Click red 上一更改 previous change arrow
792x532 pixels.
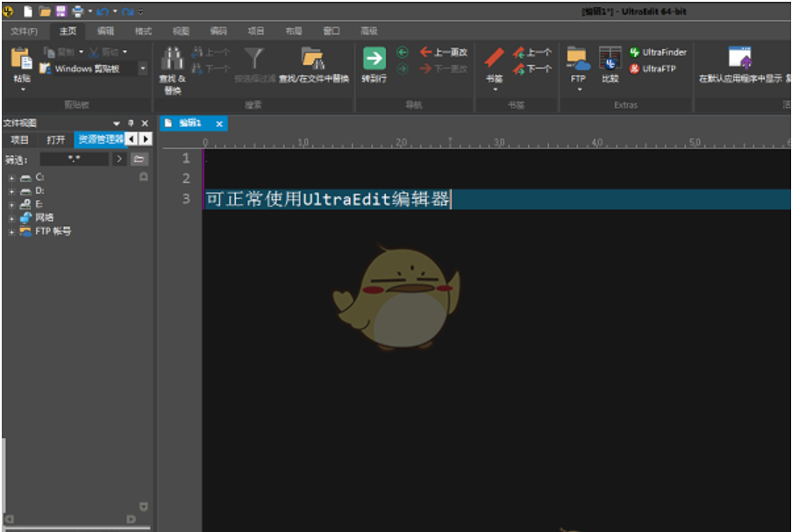425,52
